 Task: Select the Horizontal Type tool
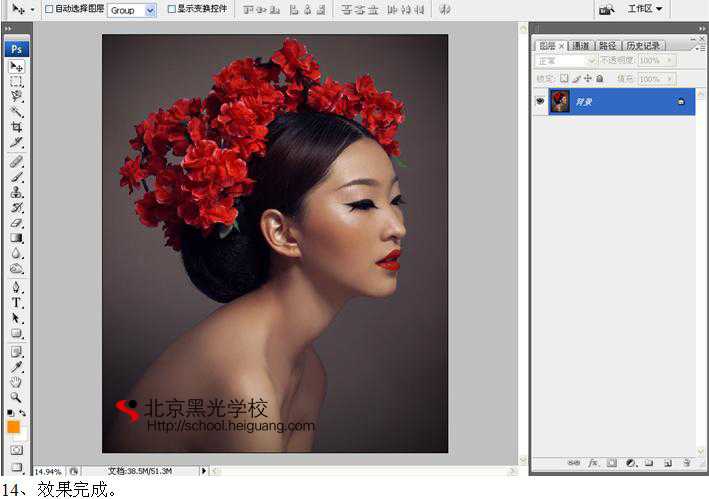point(17,302)
